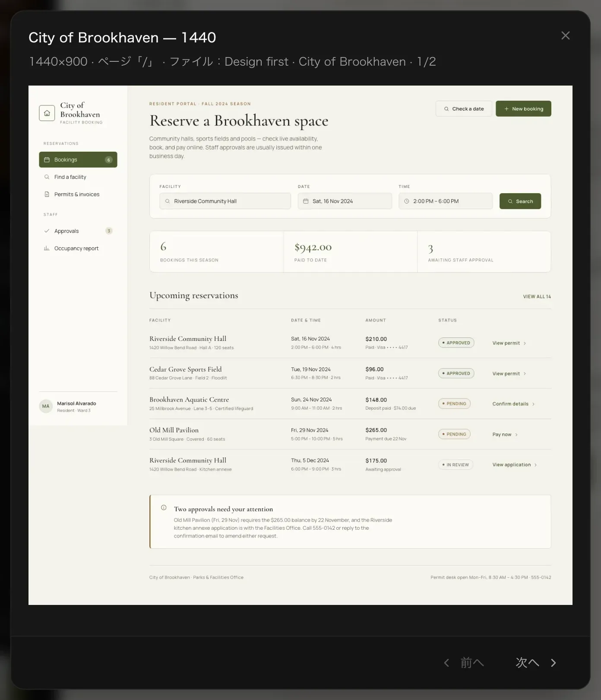Open the Bookings sidebar item
This screenshot has width=601, height=700.
[x=78, y=160]
